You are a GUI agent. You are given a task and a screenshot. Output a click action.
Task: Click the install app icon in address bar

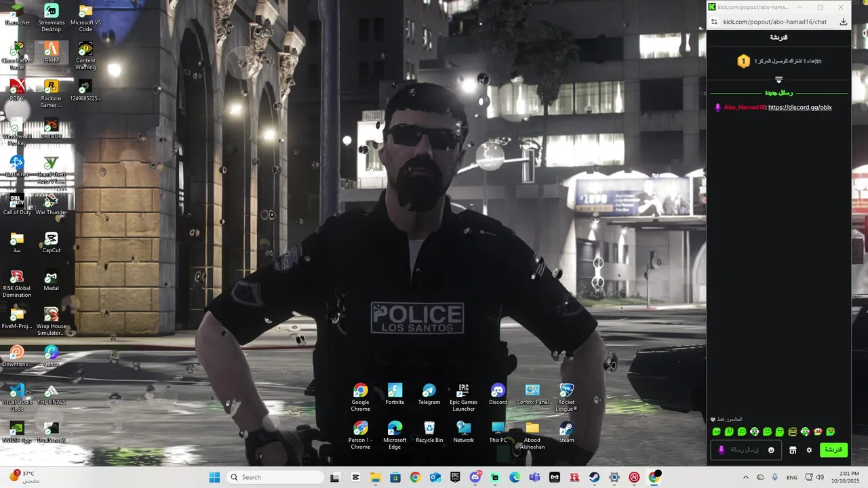click(x=843, y=22)
